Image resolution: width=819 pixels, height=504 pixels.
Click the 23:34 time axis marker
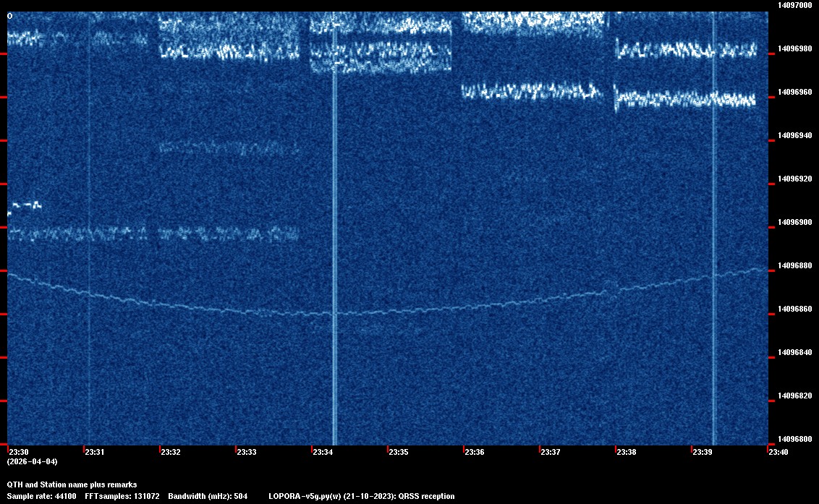point(323,452)
